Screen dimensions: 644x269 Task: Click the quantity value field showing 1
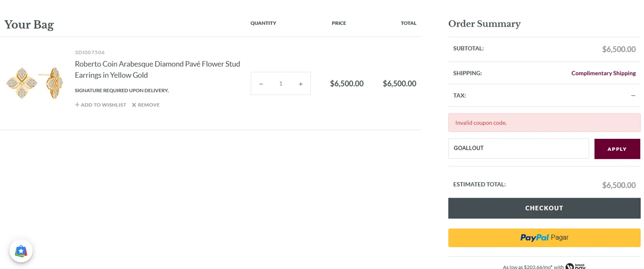click(x=281, y=84)
